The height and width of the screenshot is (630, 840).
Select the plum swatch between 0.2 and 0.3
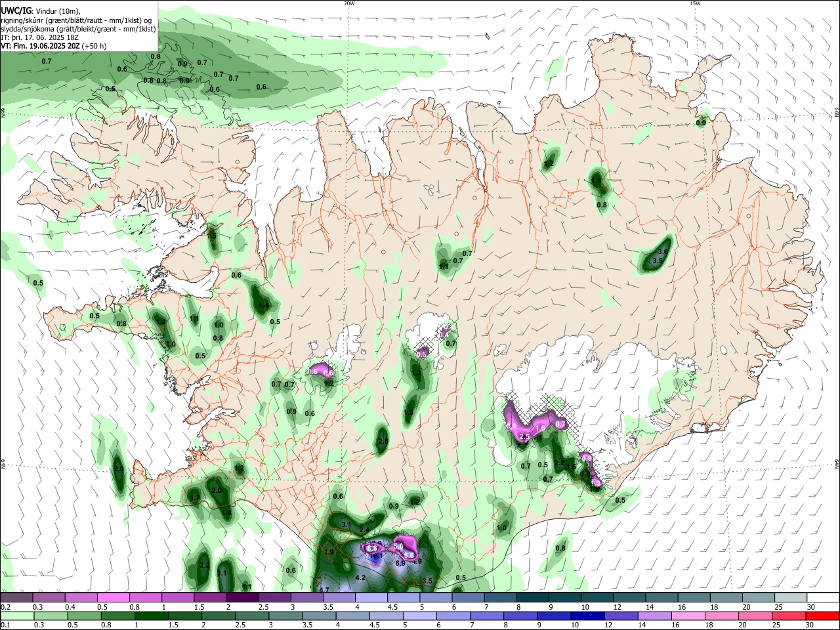click(17, 598)
